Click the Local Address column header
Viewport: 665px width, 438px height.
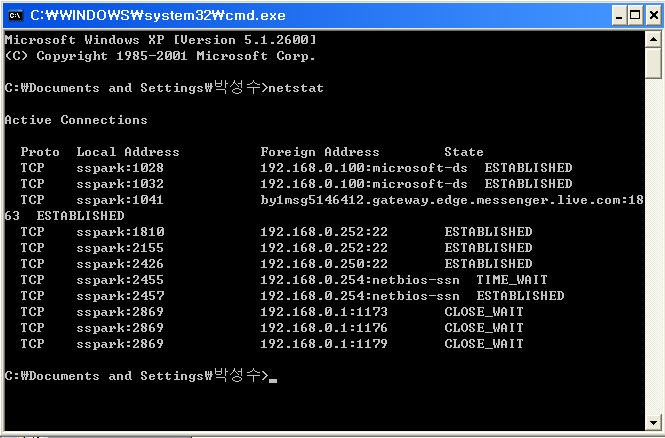(x=128, y=152)
